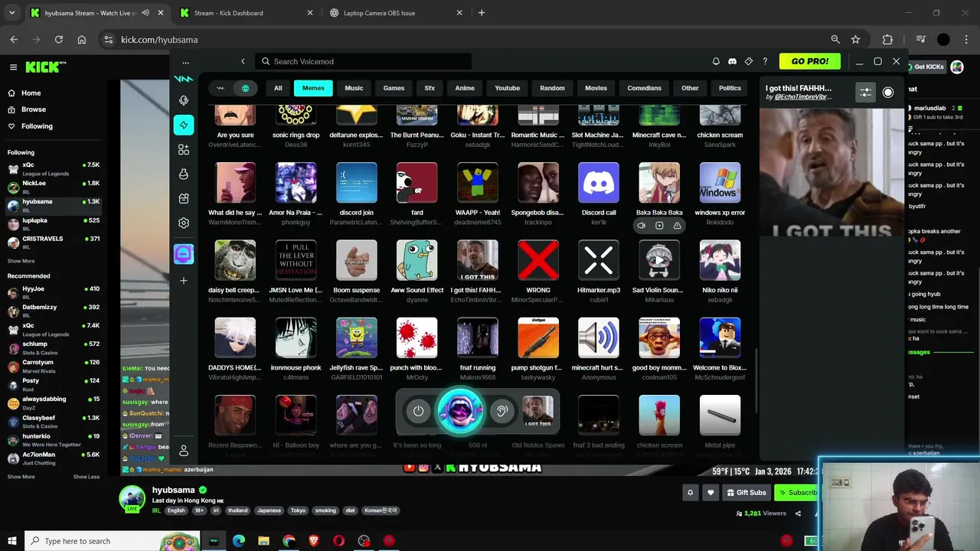Screen dimensions: 980x551
Task: Play the WRONG red X sound
Action: (538, 260)
